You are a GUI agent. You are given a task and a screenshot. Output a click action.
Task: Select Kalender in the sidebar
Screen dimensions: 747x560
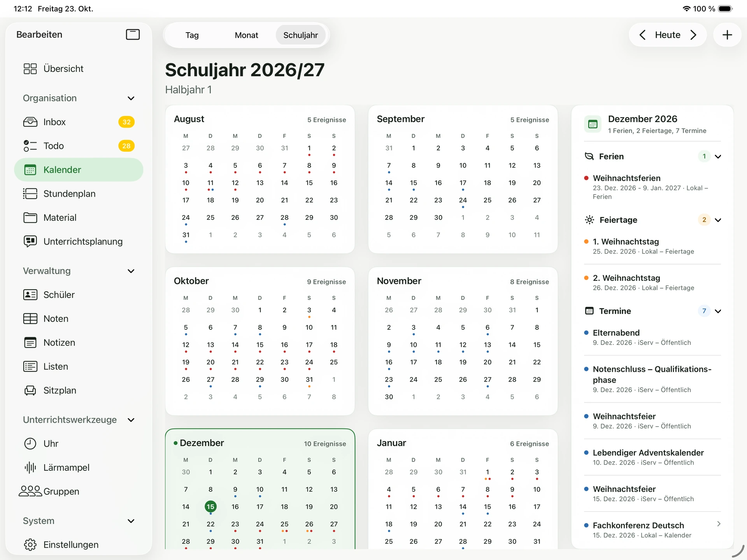(x=79, y=170)
